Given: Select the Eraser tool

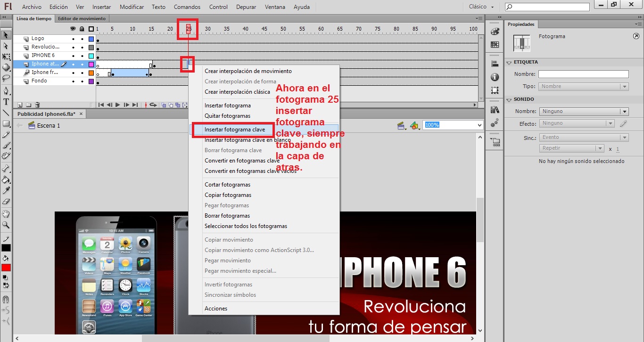Looking at the screenshot, I should click(6, 201).
